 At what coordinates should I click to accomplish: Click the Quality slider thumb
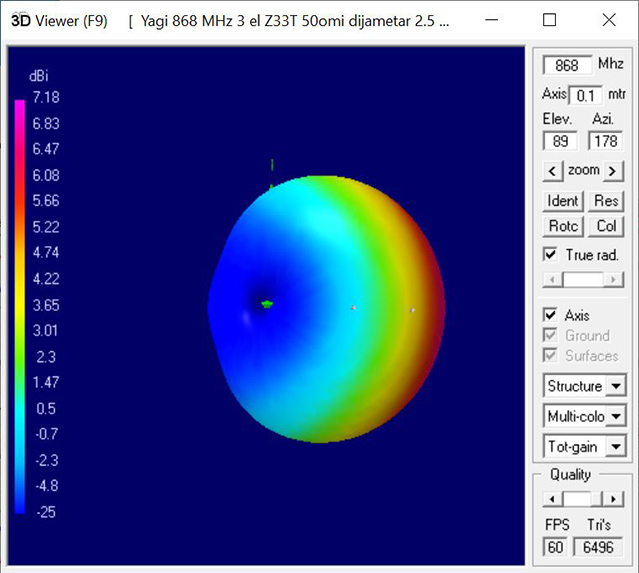[x=578, y=498]
